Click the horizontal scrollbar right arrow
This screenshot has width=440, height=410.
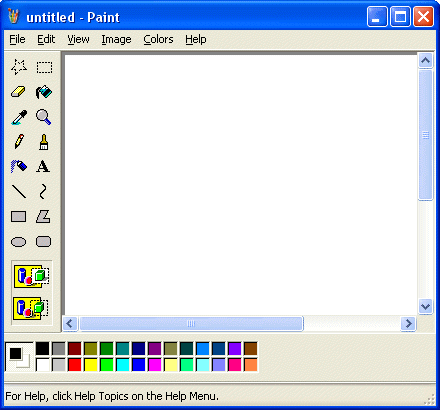[x=409, y=323]
